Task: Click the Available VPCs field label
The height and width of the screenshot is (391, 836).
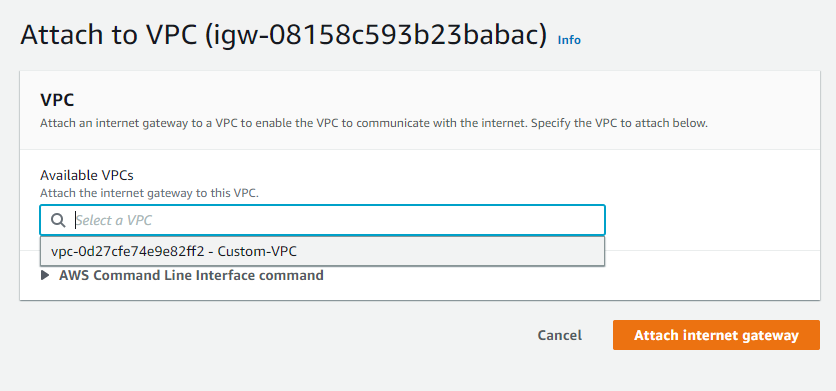Action: (x=86, y=175)
